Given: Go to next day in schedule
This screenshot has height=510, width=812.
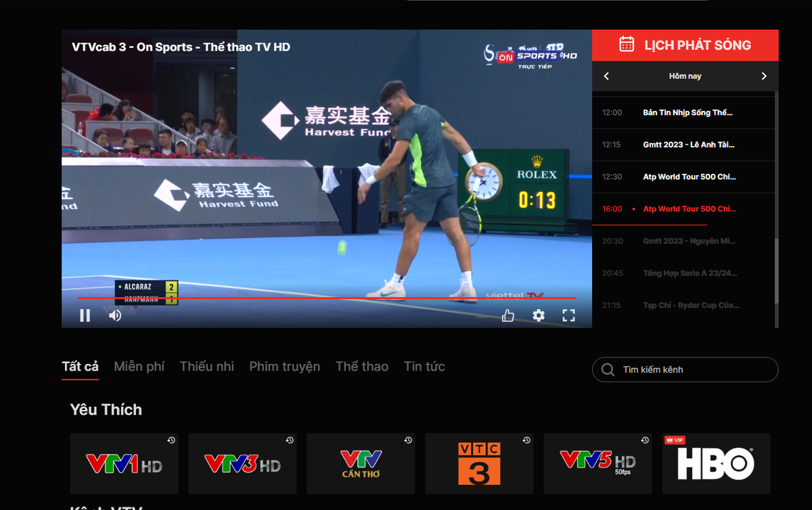Looking at the screenshot, I should click(764, 76).
